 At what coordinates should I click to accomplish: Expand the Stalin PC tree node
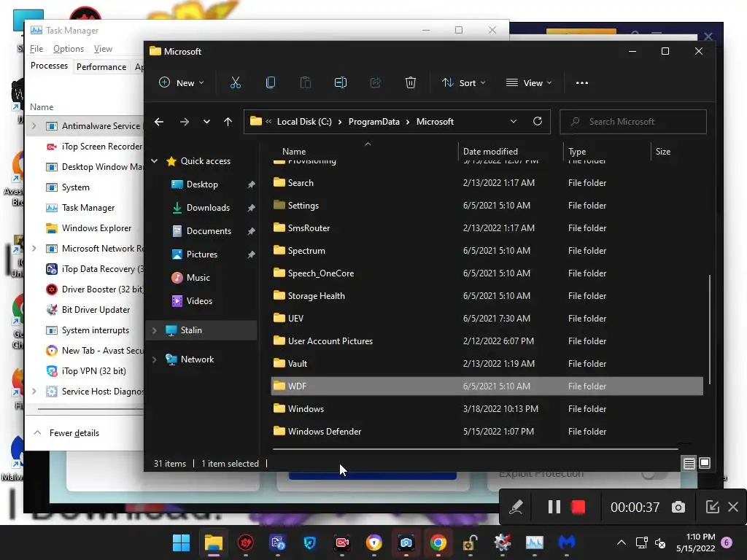(x=155, y=330)
